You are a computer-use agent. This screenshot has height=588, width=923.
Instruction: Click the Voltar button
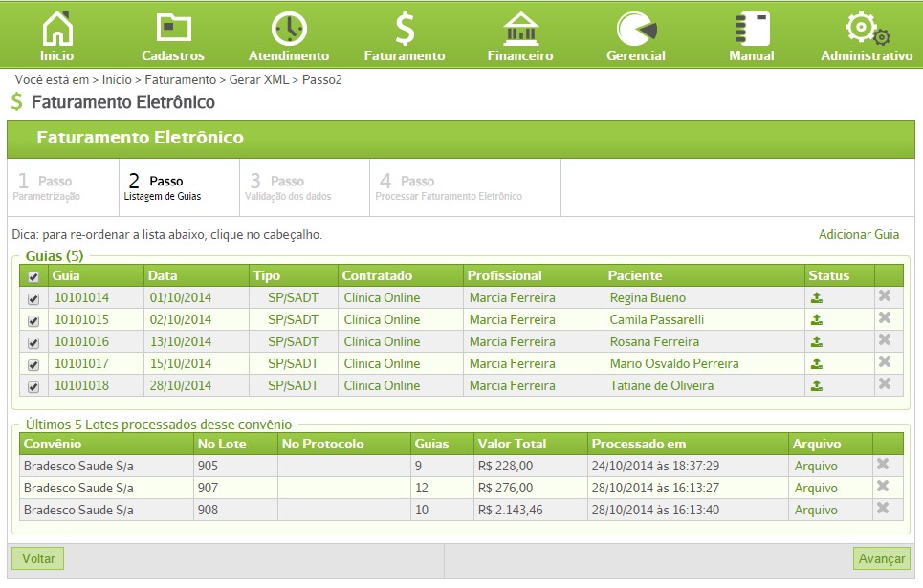click(x=38, y=558)
